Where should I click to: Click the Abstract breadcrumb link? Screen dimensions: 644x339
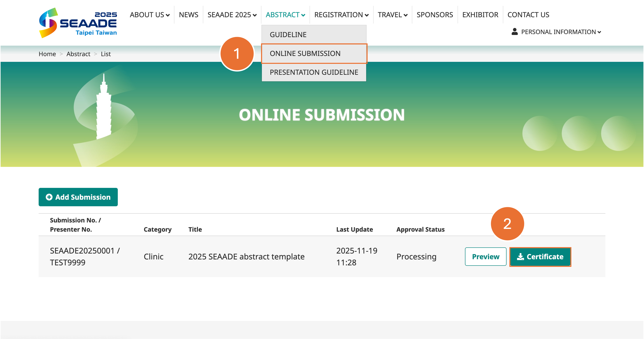point(78,54)
